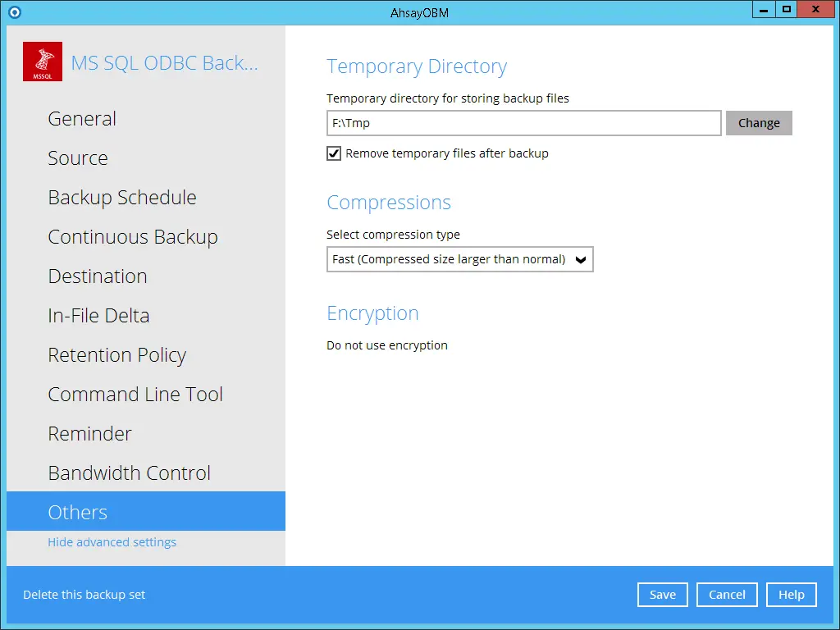
Task: Open In-File Delta settings
Action: 98,315
